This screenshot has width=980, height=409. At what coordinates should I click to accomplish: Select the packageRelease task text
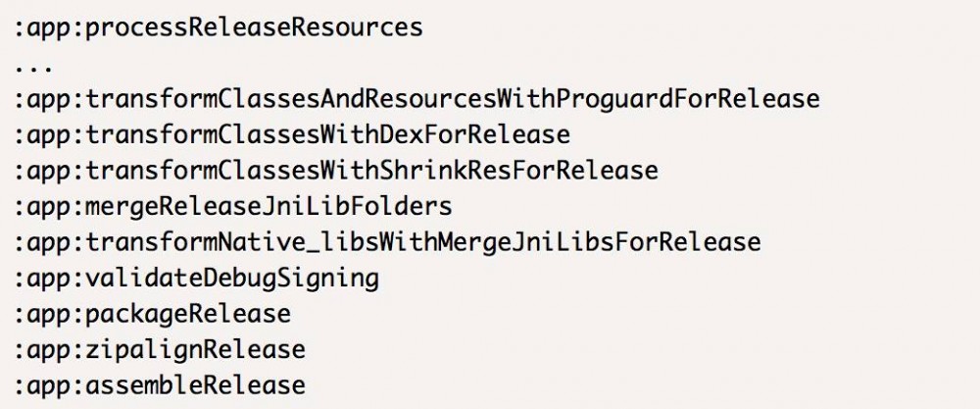point(188,314)
